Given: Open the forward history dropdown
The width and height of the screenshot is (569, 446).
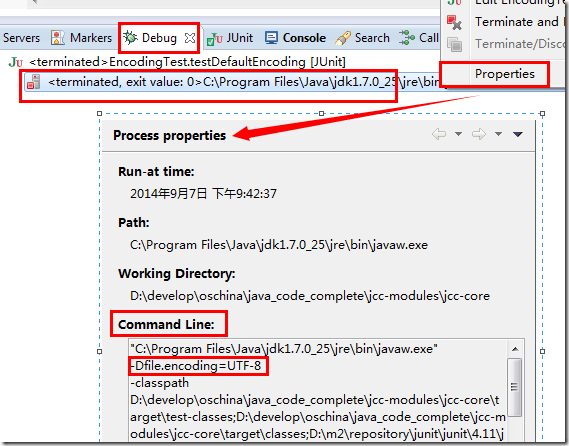Looking at the screenshot, I should pyautogui.click(x=498, y=134).
